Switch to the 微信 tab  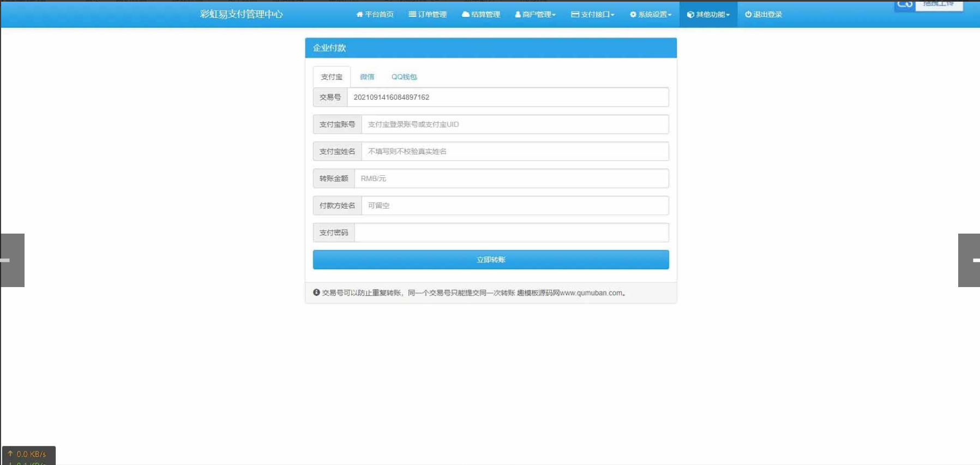pos(367,77)
